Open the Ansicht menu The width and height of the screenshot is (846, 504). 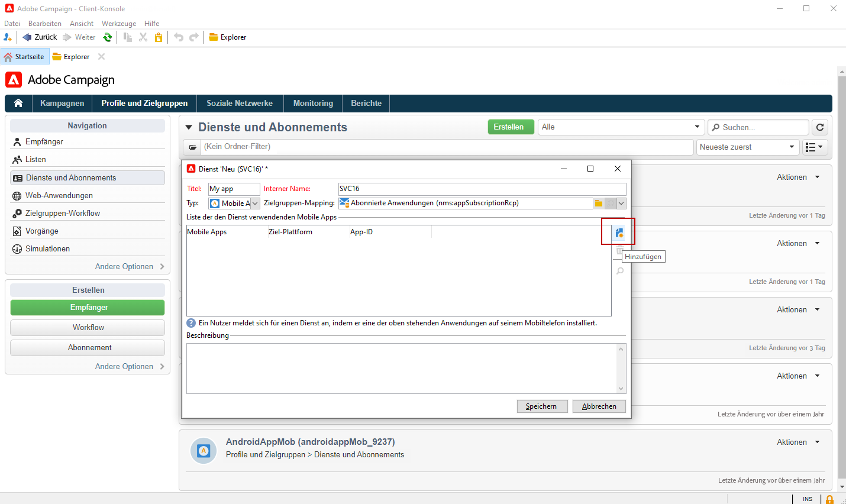(x=82, y=24)
